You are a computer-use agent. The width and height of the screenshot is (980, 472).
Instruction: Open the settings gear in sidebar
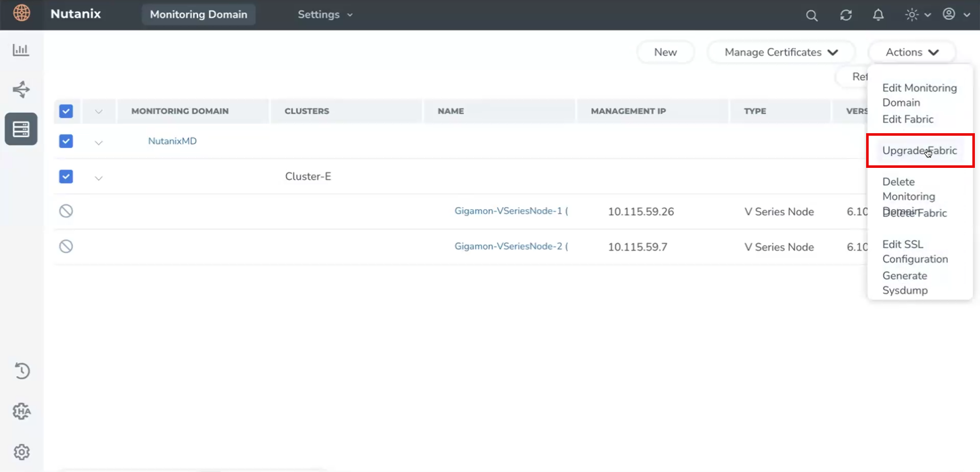(x=21, y=452)
